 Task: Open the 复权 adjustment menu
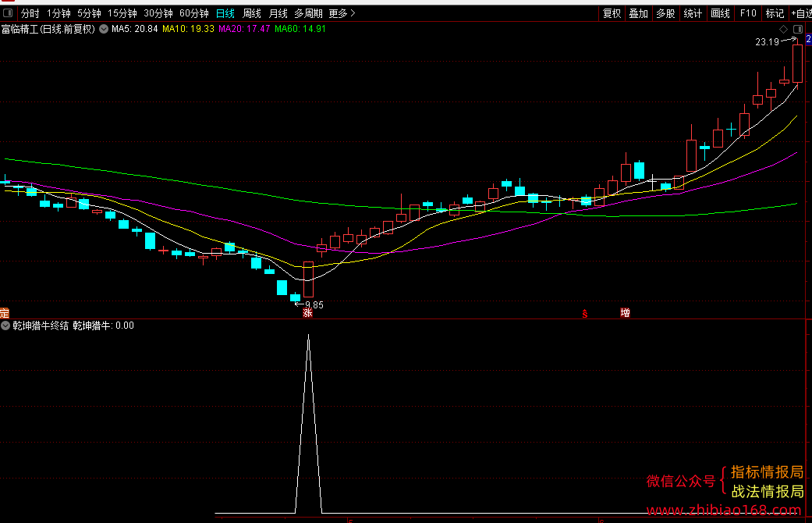(x=612, y=13)
